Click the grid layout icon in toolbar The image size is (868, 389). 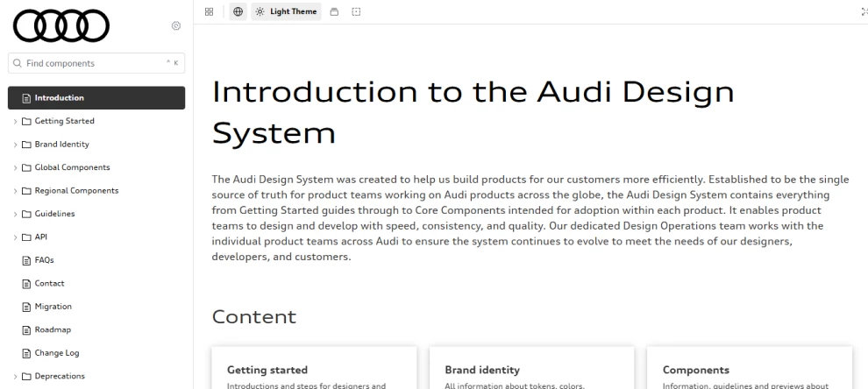click(209, 11)
